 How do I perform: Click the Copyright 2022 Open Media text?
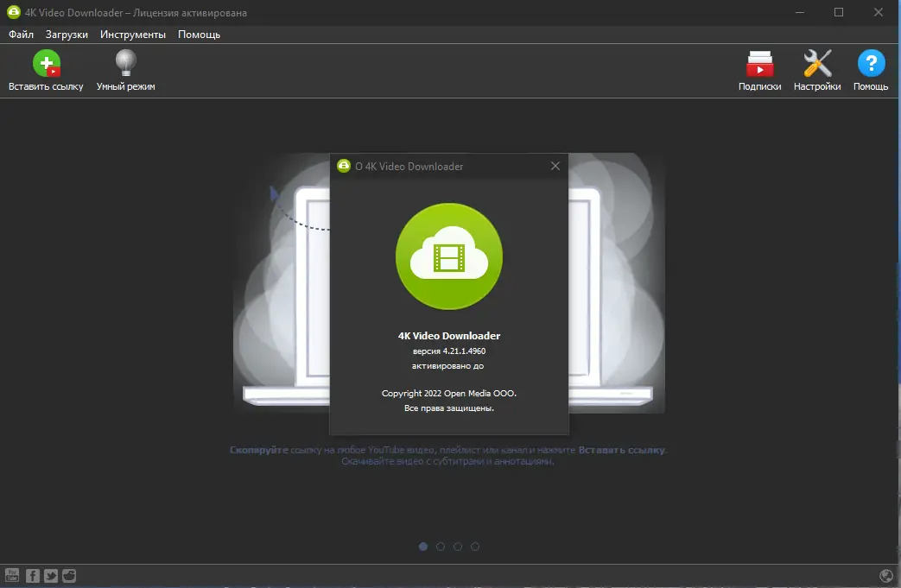click(x=449, y=394)
